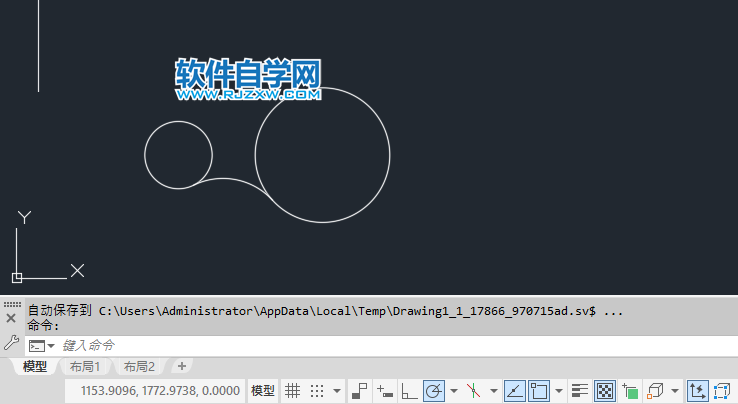
Task: Click the autosave message line 自动保存到
Action: 325,311
